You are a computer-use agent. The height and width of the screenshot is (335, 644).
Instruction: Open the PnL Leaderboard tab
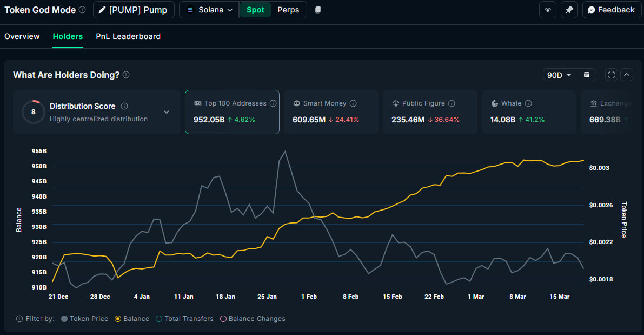(x=128, y=36)
